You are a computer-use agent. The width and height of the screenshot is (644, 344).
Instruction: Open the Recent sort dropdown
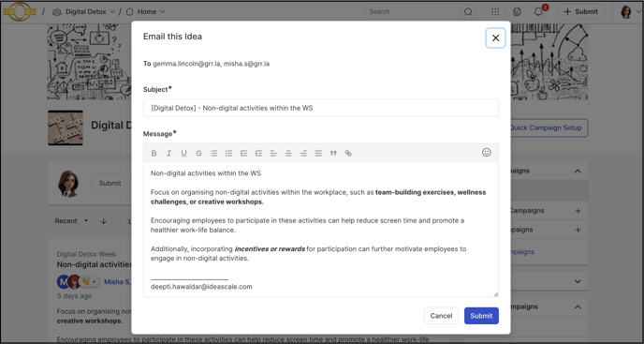(71, 221)
